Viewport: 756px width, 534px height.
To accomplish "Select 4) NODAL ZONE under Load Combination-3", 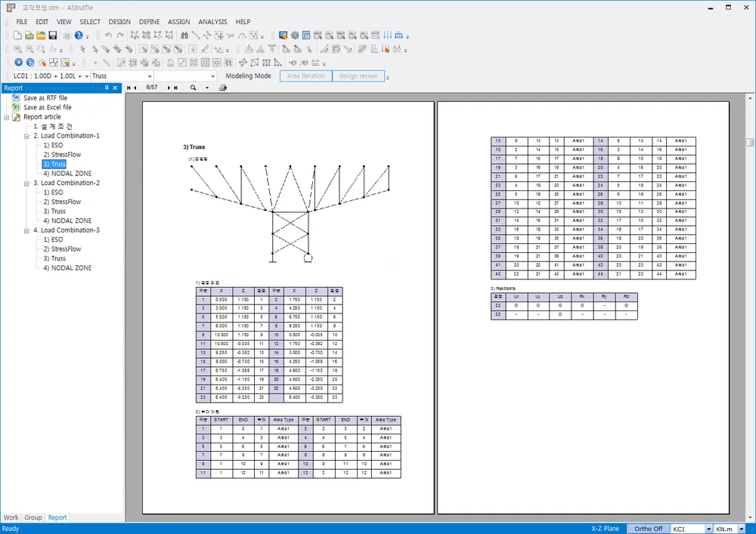I will pyautogui.click(x=67, y=267).
